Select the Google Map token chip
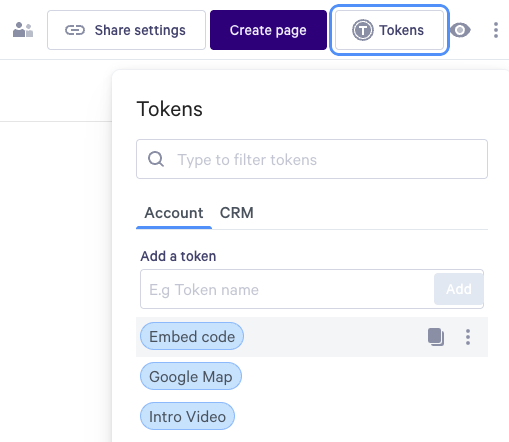Image resolution: width=509 pixels, height=442 pixels. coord(191,376)
